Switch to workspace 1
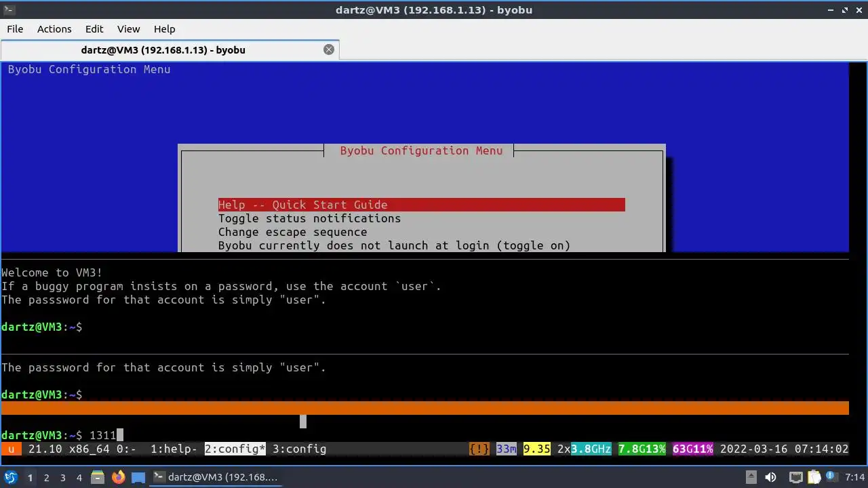Image resolution: width=868 pixels, height=488 pixels. 30,478
